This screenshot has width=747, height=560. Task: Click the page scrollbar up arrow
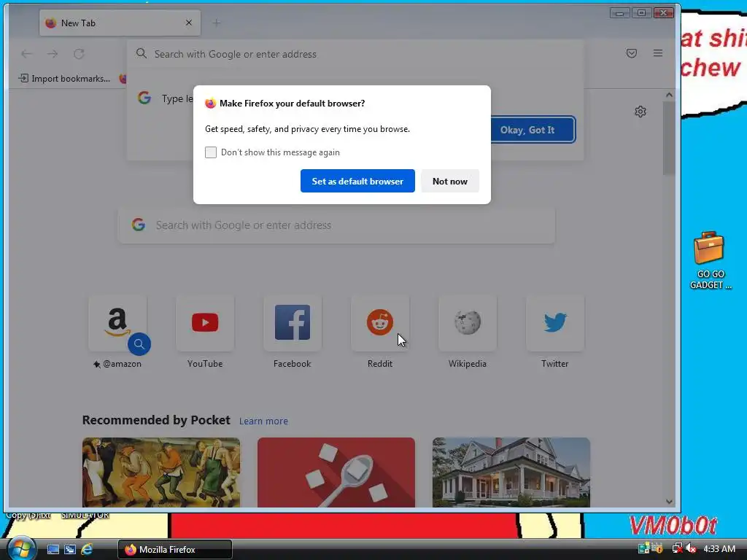[669, 95]
